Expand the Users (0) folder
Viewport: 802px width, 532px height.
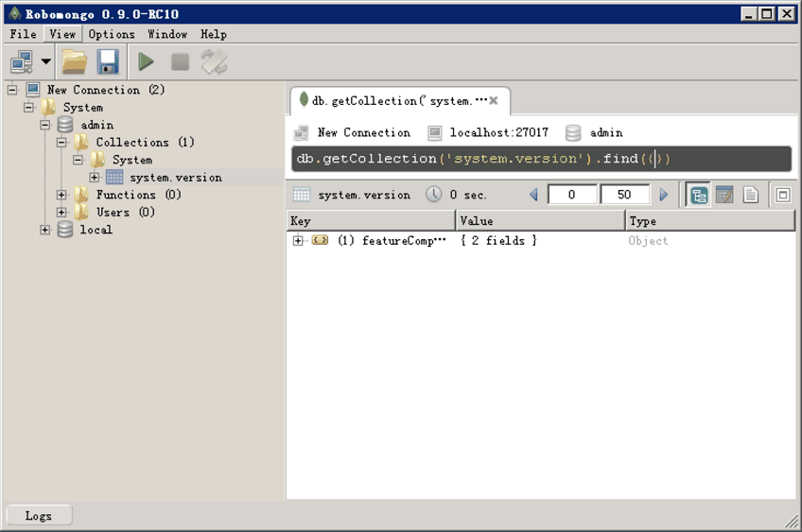pos(61,212)
